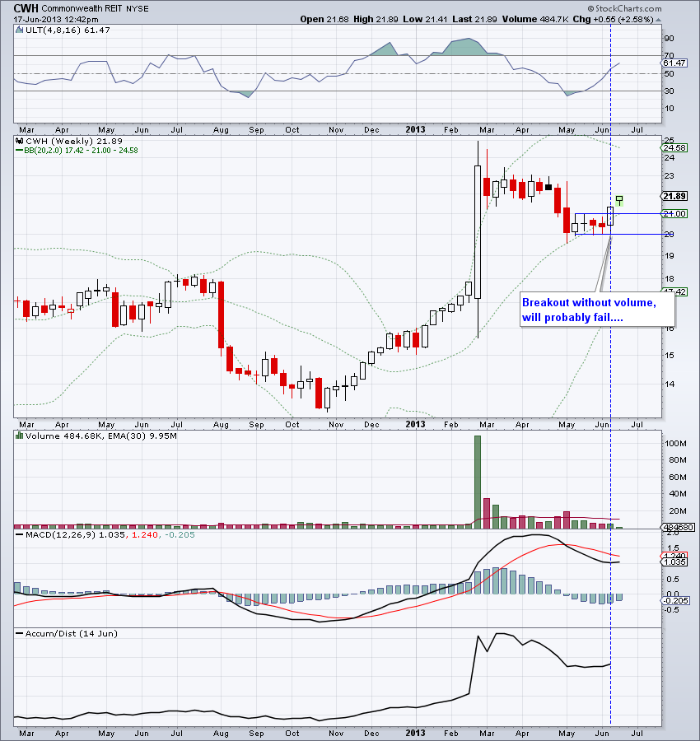The width and height of the screenshot is (700, 741).
Task: Click the Volume 484.68K, EMA(30) 9.95M label
Action: point(101,436)
